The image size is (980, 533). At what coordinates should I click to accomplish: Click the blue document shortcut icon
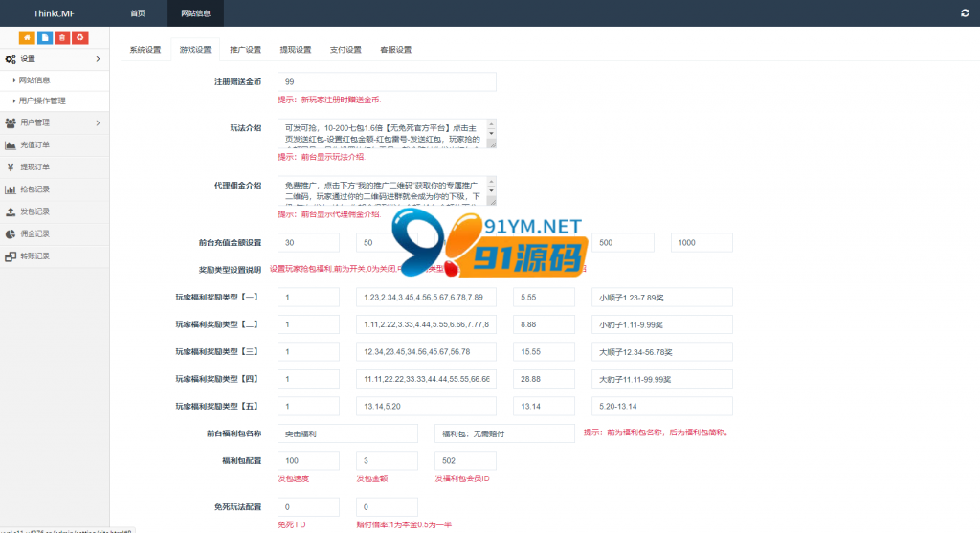click(45, 38)
